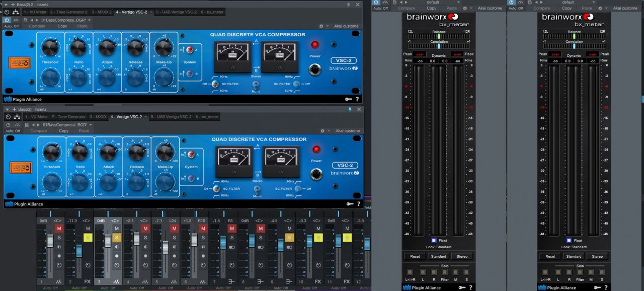
Task: Toggle the Stereo/Mono switch on bottom compressor
Action: [x=257, y=190]
